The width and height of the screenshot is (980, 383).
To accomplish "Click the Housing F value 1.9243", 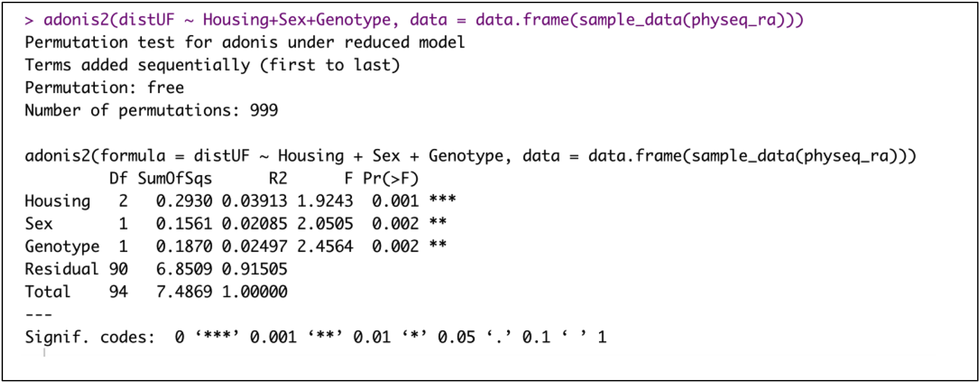I will click(x=325, y=201).
